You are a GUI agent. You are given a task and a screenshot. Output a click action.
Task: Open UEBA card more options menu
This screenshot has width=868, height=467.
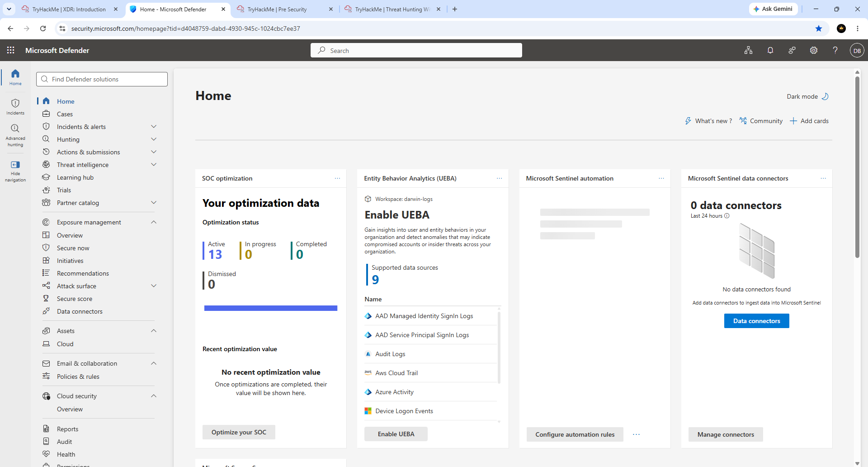tap(499, 178)
